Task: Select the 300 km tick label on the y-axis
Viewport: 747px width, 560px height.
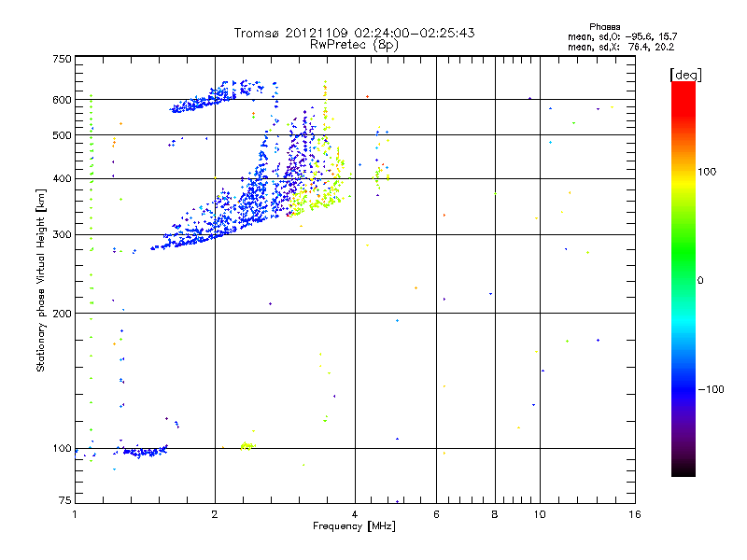Action: tap(62, 234)
